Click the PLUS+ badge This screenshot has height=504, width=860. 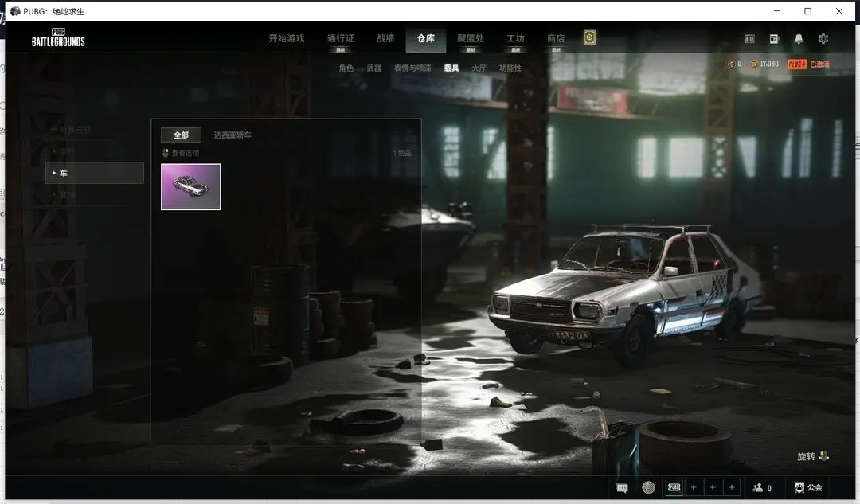pos(797,64)
